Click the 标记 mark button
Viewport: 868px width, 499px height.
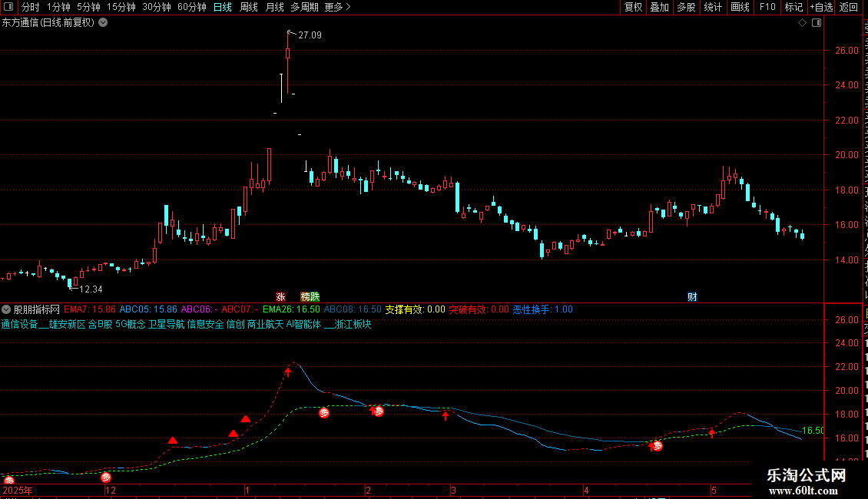(x=793, y=7)
